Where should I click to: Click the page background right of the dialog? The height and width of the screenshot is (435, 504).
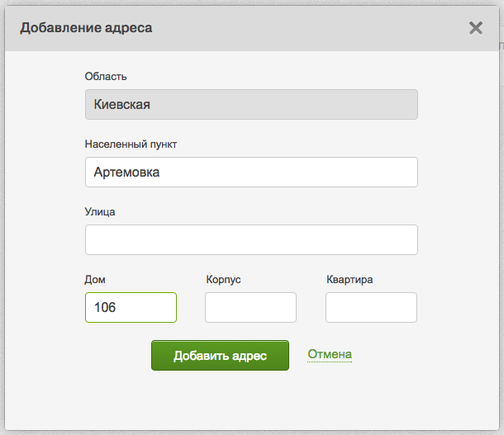point(501,248)
